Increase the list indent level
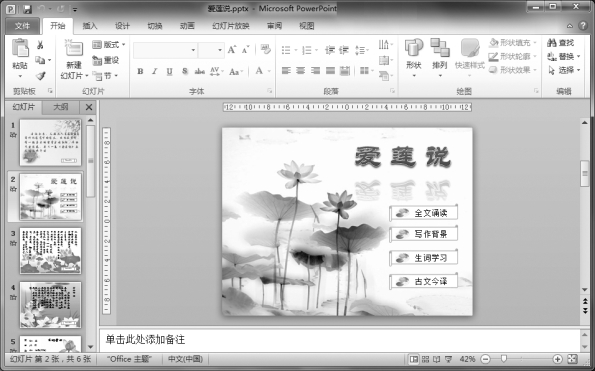595x371 pixels. click(344, 50)
